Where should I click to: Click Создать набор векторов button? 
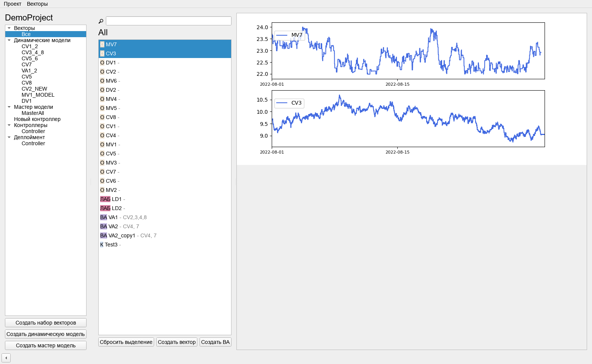[x=46, y=323]
